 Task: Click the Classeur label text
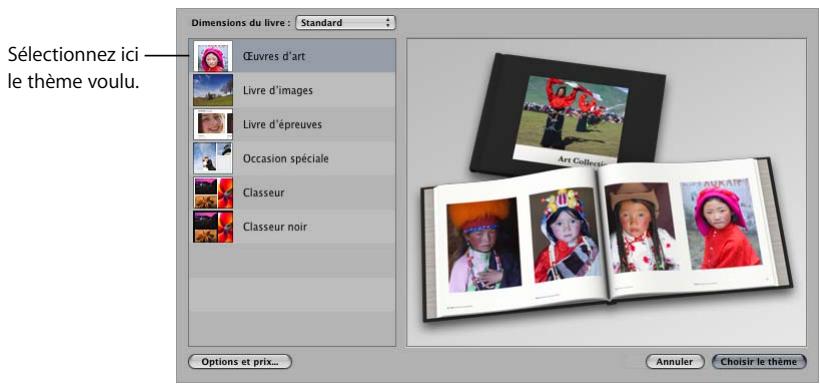click(x=264, y=193)
